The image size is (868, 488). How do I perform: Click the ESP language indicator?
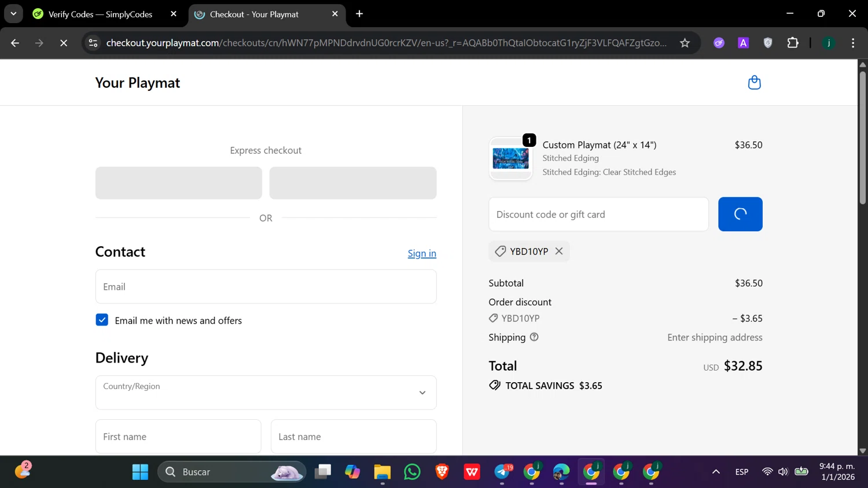coord(742,472)
